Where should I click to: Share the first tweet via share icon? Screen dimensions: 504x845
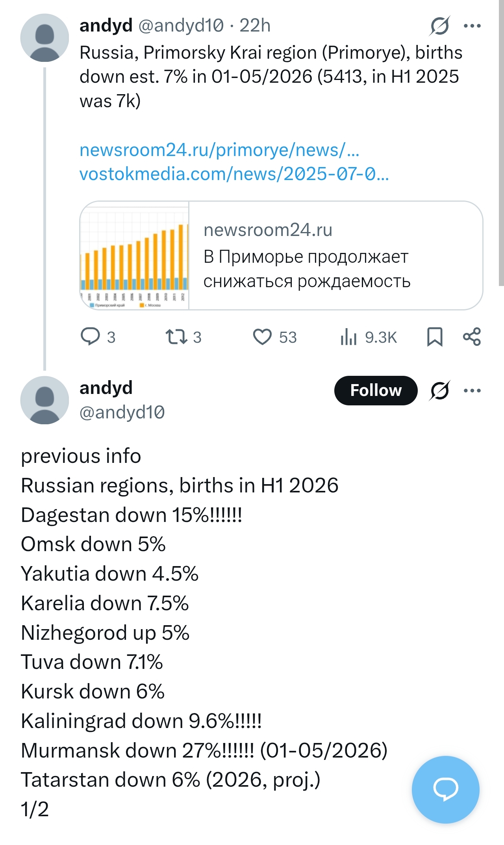[x=472, y=337]
